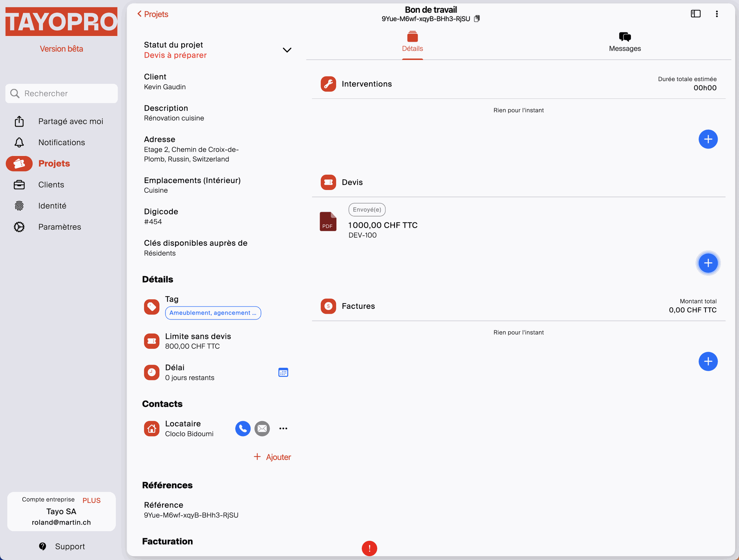Open the Ameublement, agencement tag selector
The image size is (739, 560).
tap(213, 313)
